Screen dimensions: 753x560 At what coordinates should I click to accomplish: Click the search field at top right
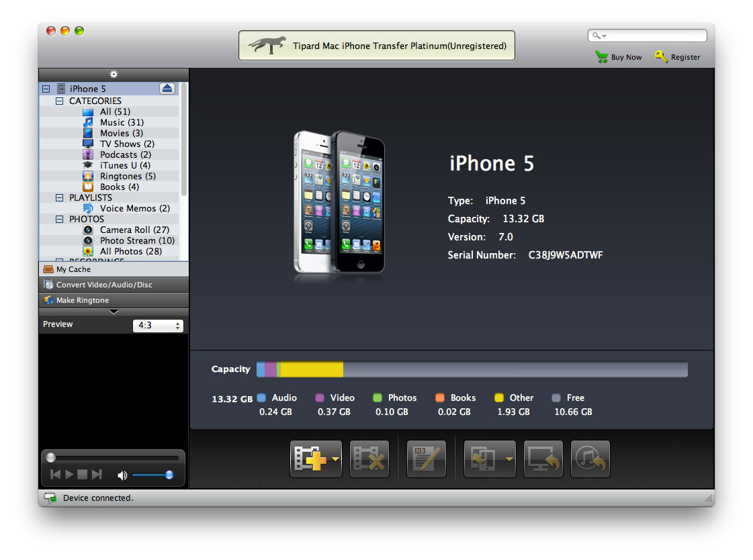(x=648, y=36)
